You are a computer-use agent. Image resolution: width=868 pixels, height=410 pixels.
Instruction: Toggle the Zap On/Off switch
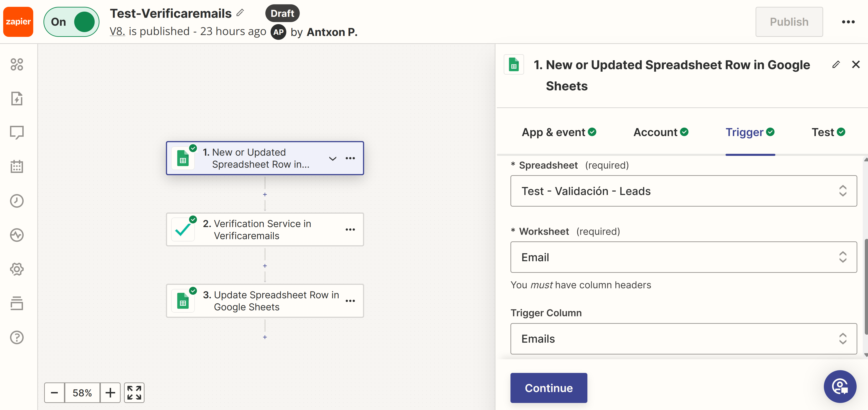tap(71, 22)
